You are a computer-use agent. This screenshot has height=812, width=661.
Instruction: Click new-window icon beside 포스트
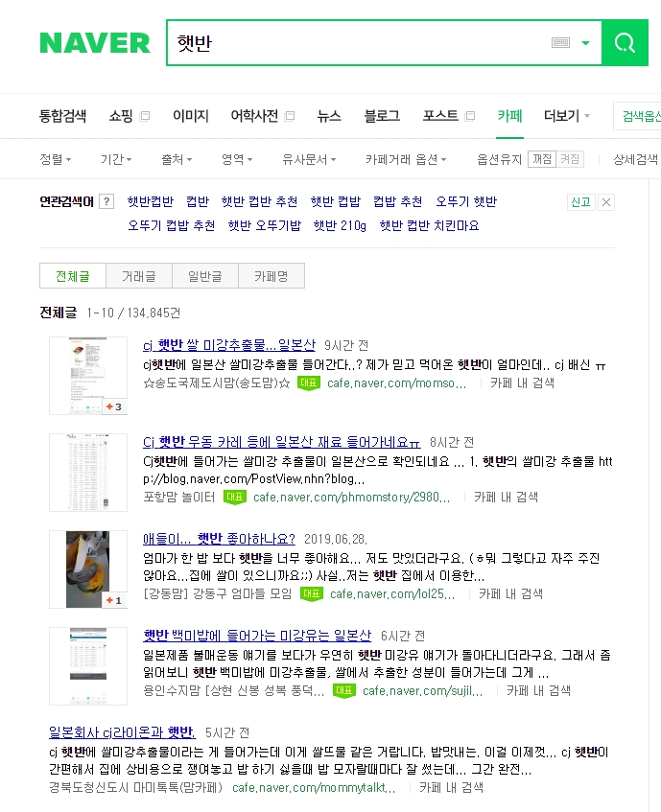pos(470,116)
